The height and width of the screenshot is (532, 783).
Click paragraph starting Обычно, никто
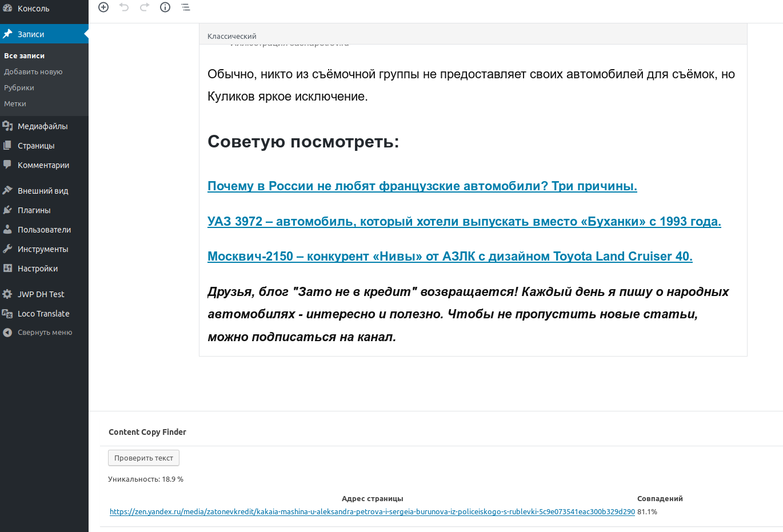tap(471, 85)
